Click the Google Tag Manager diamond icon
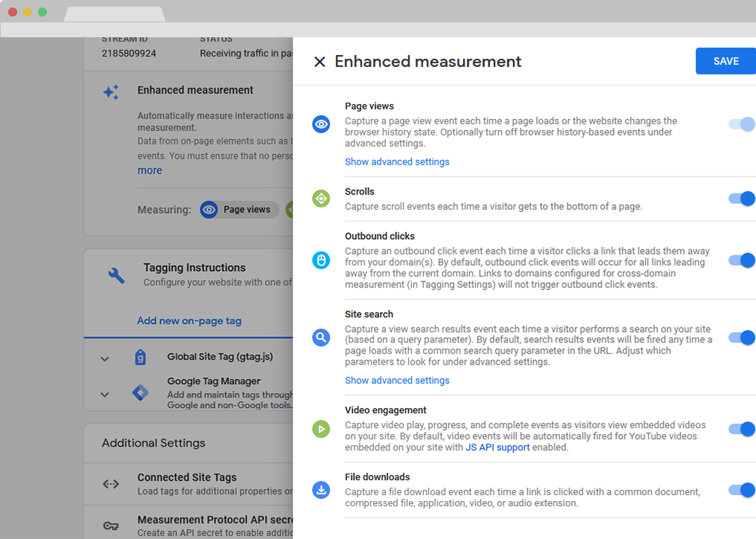This screenshot has width=756, height=539. pyautogui.click(x=140, y=392)
